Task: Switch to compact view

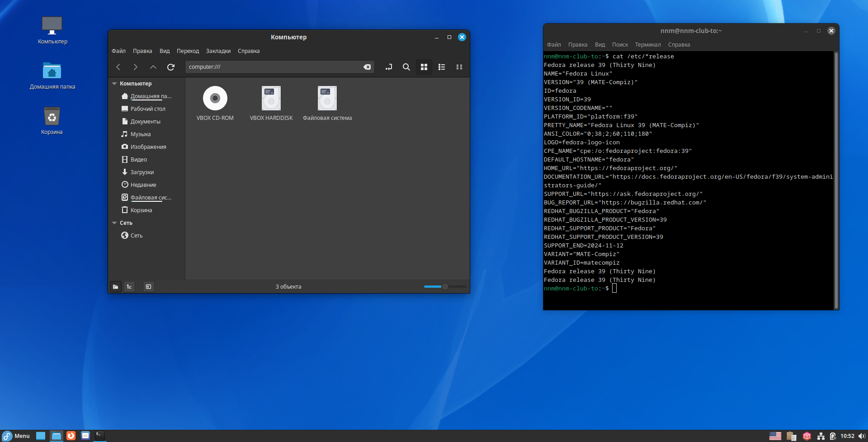Action: click(459, 67)
